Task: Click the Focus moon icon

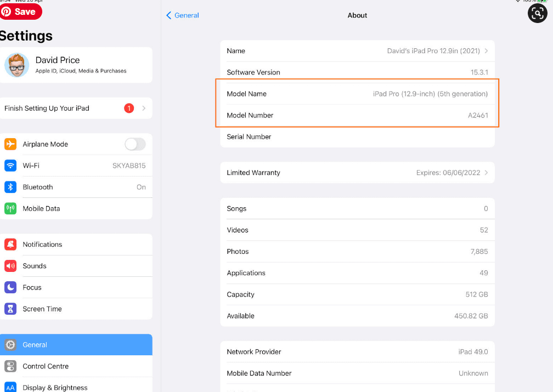Action: tap(10, 287)
